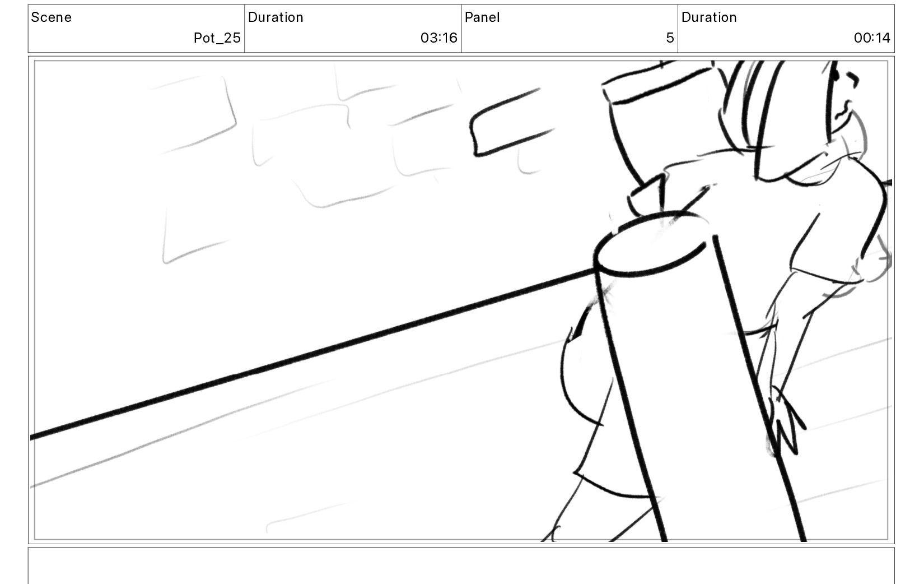This screenshot has height=584, width=924.
Task: Click the scene name 'Pot_25'
Action: point(217,38)
